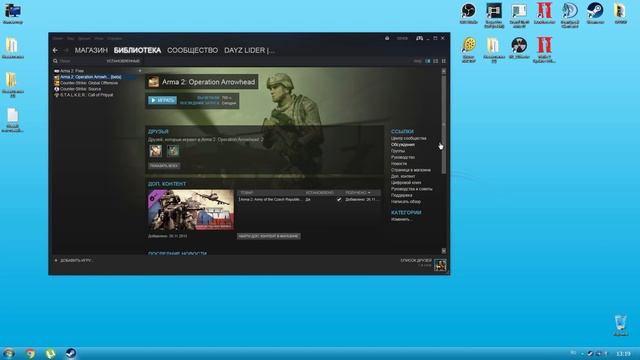Viewport: 640px width, 360px height.
Task: Open the Steam menu in the menu bar
Action: (58, 38)
